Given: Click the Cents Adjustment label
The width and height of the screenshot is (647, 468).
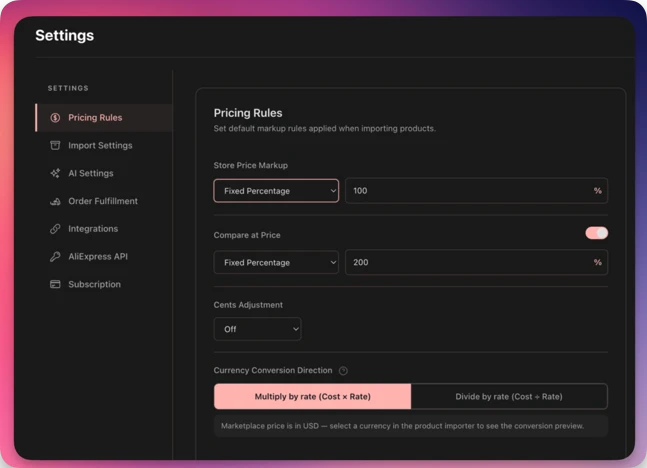Looking at the screenshot, I should coord(248,305).
